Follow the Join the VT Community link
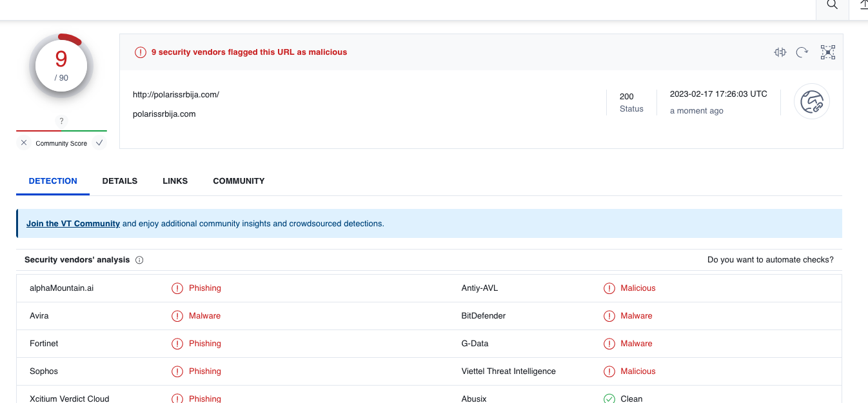 pyautogui.click(x=73, y=224)
